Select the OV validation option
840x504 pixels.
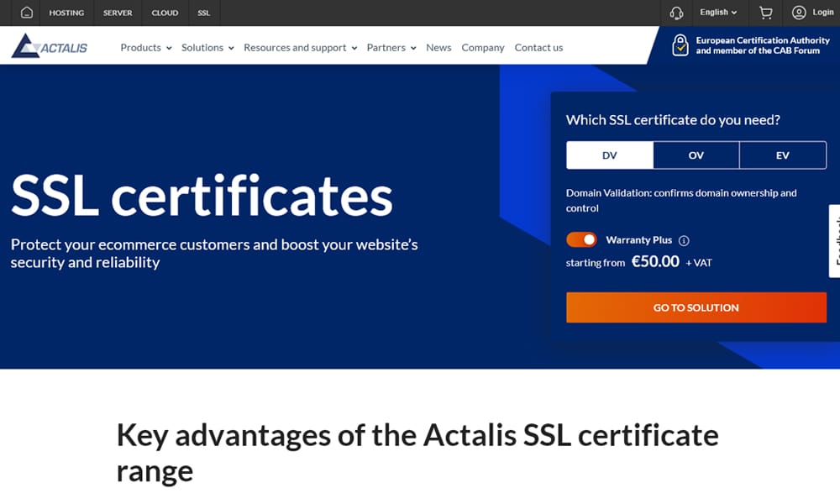696,155
